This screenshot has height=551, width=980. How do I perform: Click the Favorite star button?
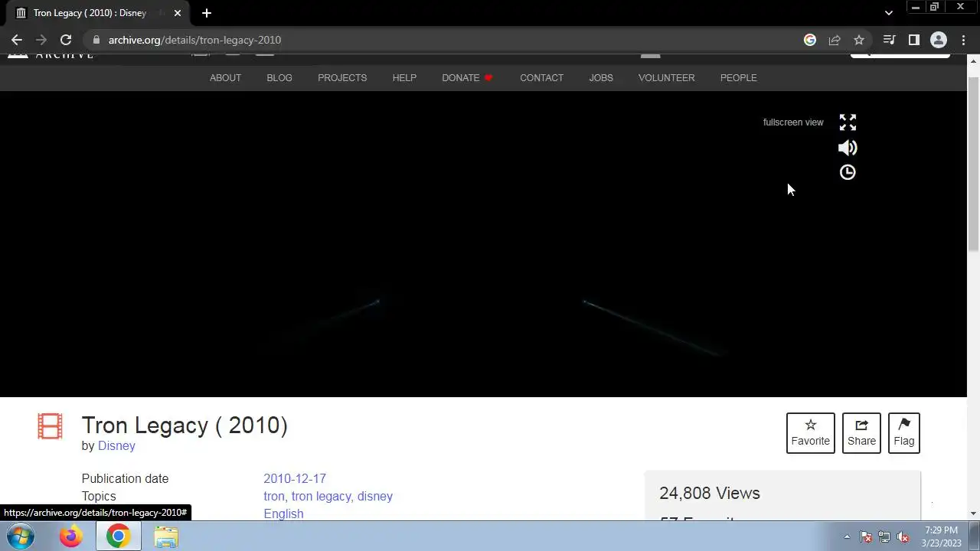(810, 433)
